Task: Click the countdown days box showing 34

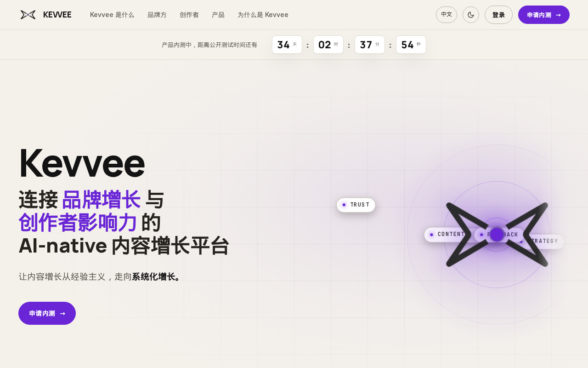Action: point(287,45)
